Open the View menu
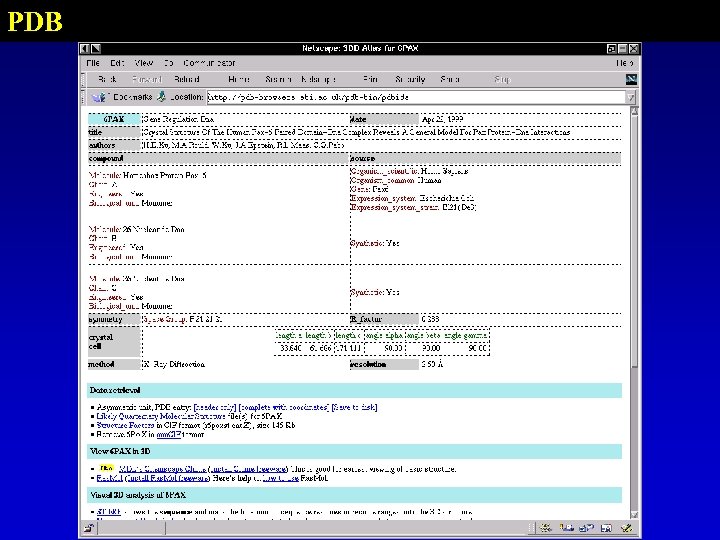Viewport: 720px width, 540px height. (x=144, y=63)
